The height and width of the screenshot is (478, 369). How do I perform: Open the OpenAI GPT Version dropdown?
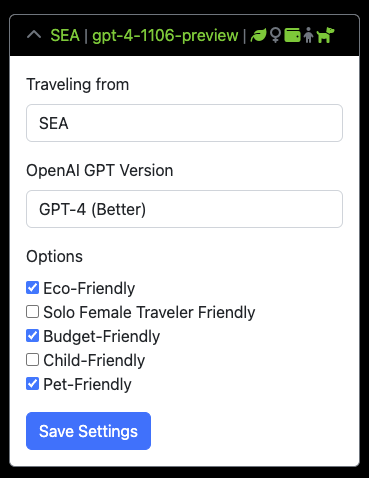coord(184,209)
